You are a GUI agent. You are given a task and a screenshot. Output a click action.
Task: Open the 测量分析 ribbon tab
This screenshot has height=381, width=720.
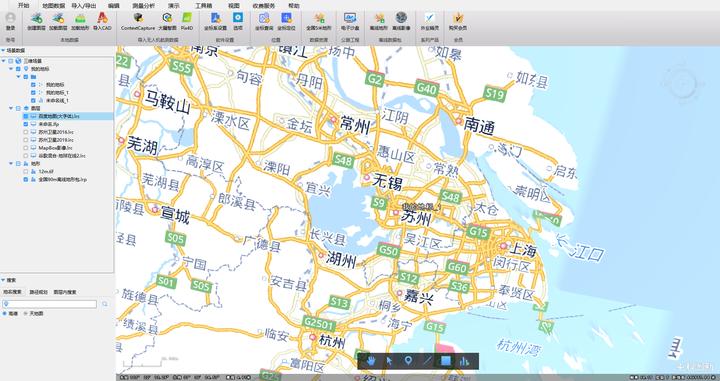pyautogui.click(x=144, y=6)
